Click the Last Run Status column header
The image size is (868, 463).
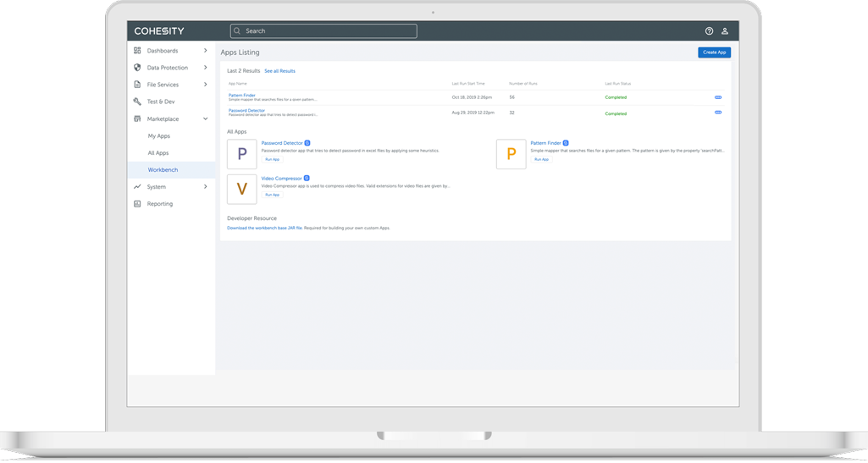click(618, 84)
